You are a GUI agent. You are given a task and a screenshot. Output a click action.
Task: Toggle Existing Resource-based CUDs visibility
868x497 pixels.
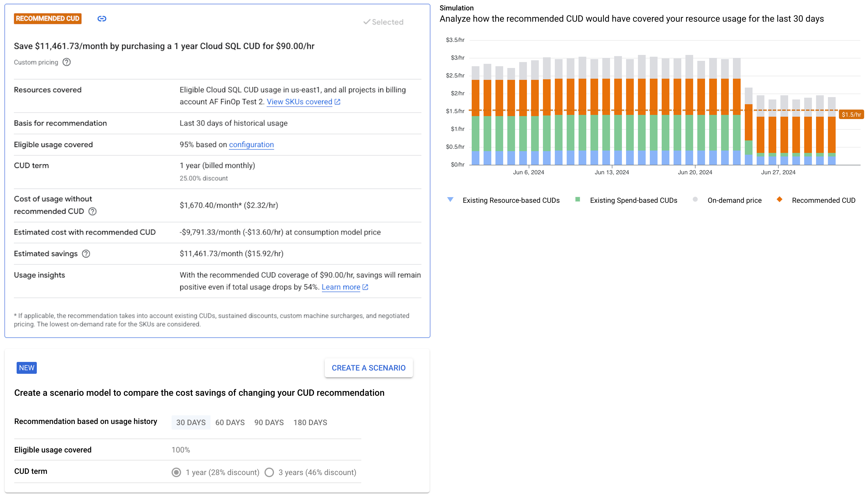(x=511, y=200)
